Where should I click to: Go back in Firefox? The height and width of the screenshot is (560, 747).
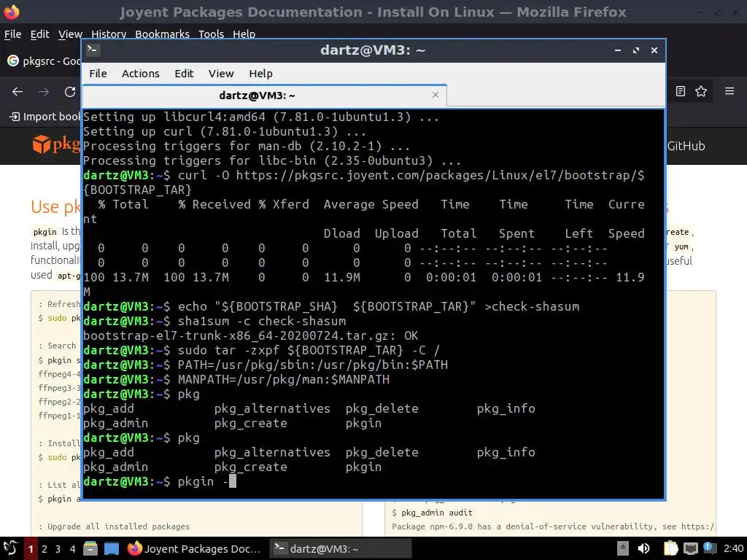pyautogui.click(x=18, y=91)
